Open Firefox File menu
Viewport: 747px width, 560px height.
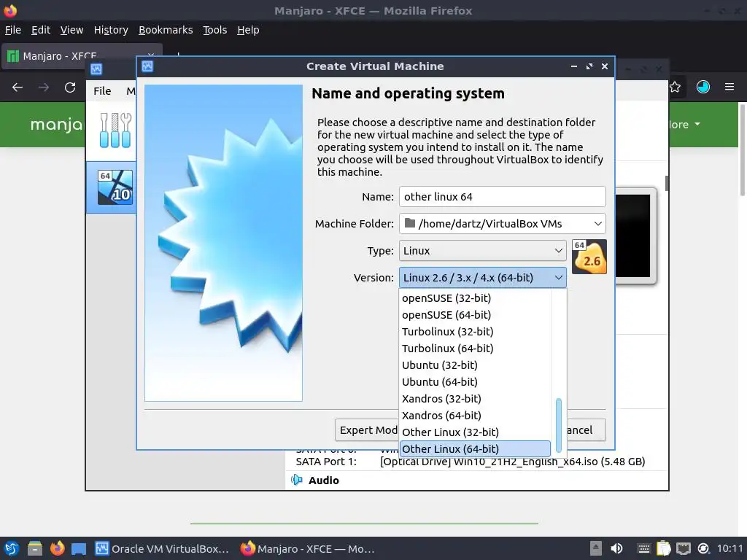pyautogui.click(x=13, y=30)
